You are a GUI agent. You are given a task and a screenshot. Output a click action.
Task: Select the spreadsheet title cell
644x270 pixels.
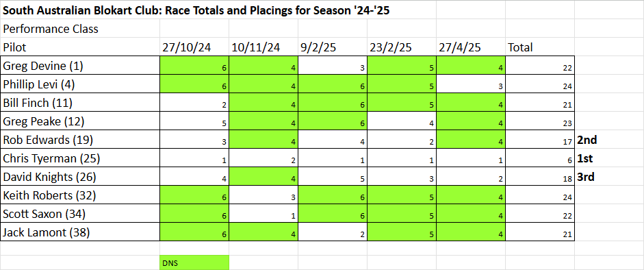pos(196,10)
